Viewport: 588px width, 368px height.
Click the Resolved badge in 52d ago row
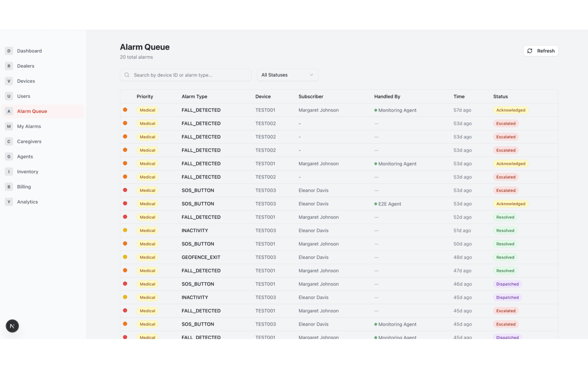[x=505, y=217]
